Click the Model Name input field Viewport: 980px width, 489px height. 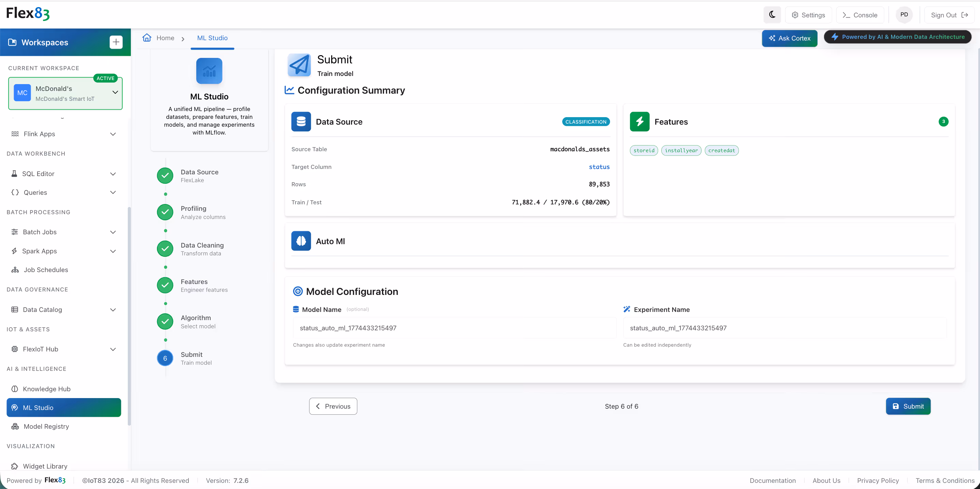pyautogui.click(x=455, y=328)
